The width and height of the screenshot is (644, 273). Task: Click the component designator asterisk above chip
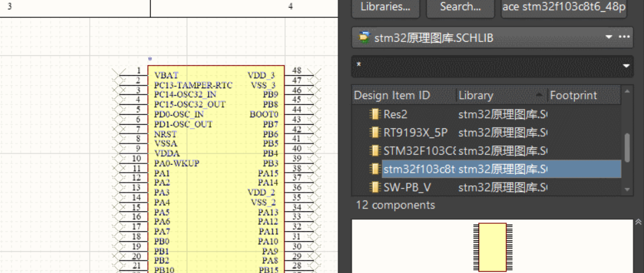[x=150, y=60]
